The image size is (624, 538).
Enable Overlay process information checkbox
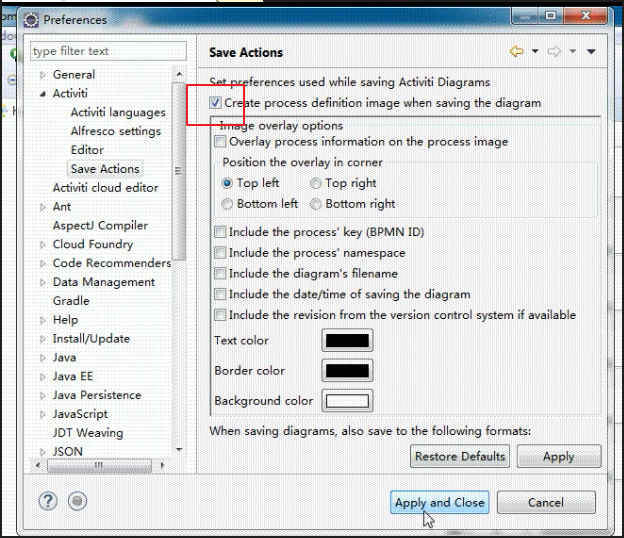(x=220, y=141)
